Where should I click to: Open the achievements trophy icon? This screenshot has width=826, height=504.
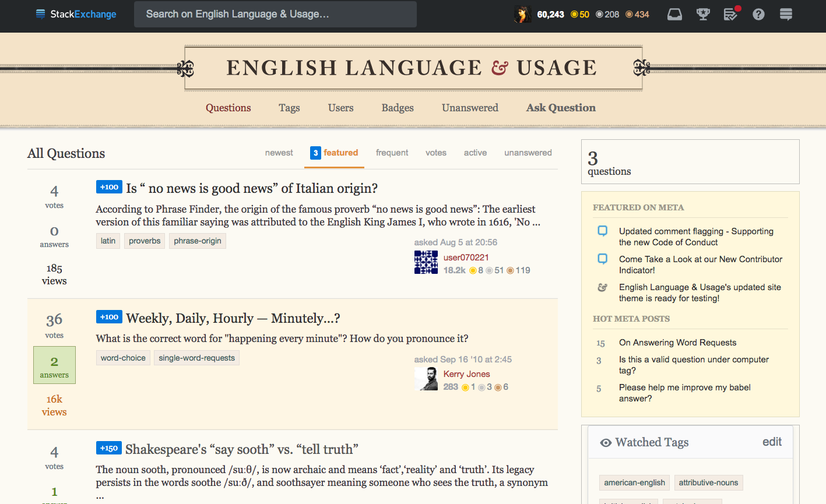coord(703,14)
